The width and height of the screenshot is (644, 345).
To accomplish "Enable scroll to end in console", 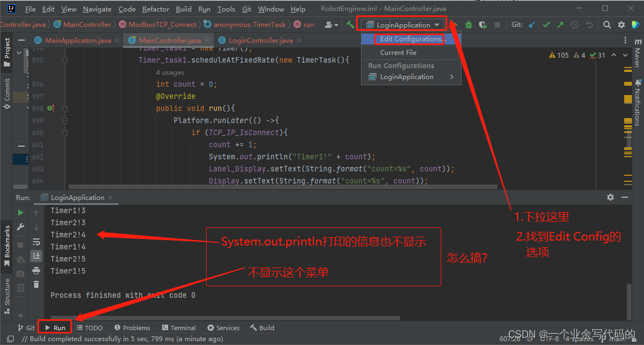I will click(x=36, y=255).
